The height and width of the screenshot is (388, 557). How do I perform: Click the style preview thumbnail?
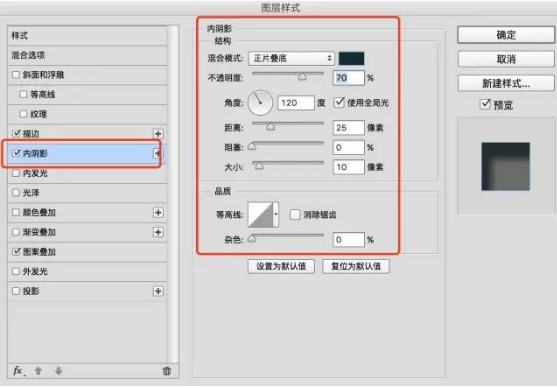pos(505,166)
